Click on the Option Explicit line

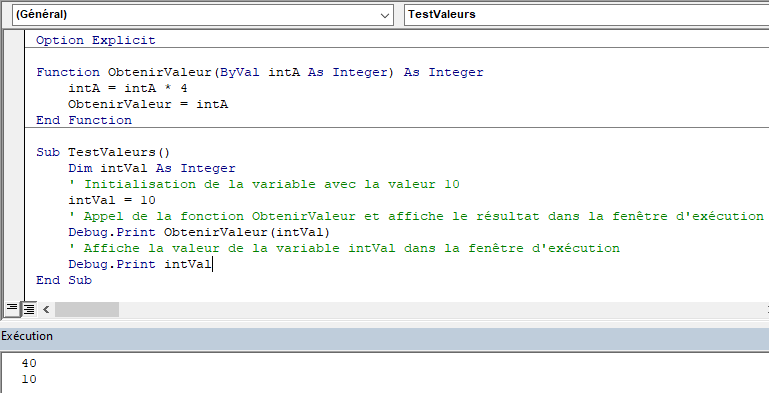(96, 40)
